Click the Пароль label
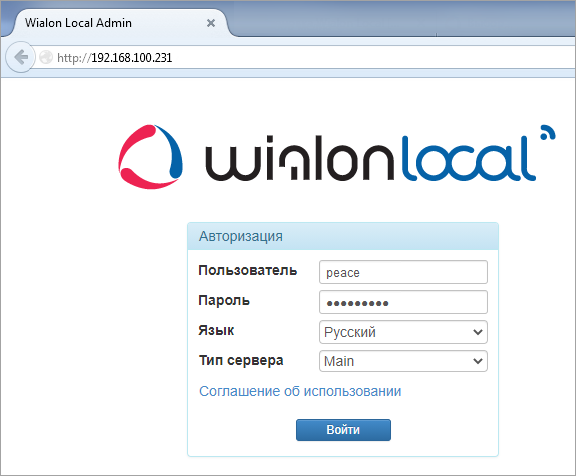Viewport: 576px width, 476px height. coord(224,300)
